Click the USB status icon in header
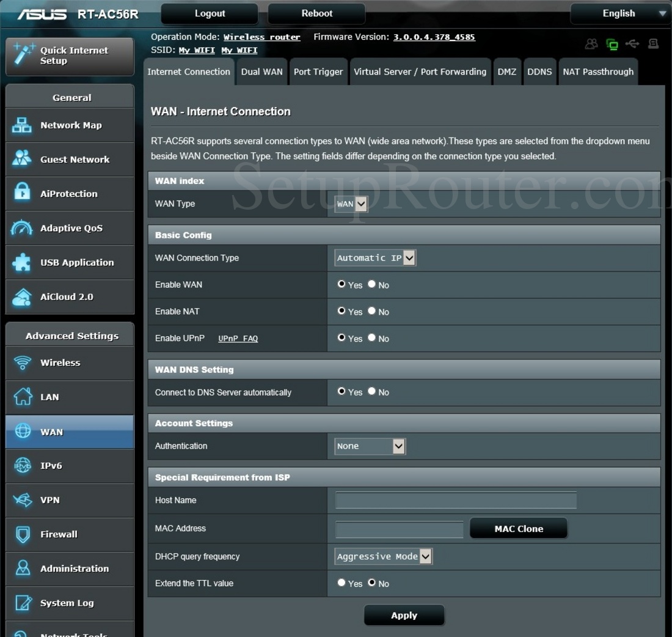The width and height of the screenshot is (672, 637). [632, 44]
